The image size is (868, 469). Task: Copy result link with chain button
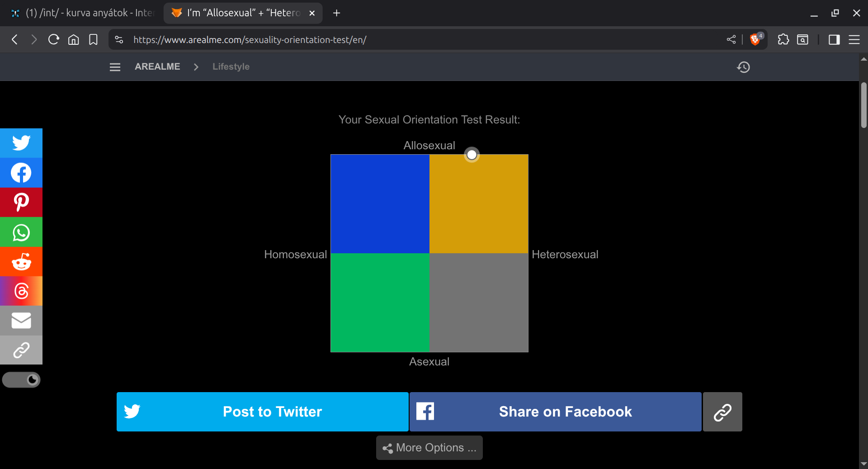tap(722, 412)
